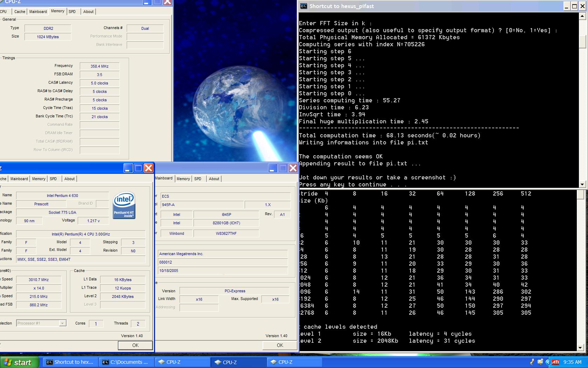Click the Intel Pentium 4 HT logo
The width and height of the screenshot is (588, 368).
click(x=124, y=205)
